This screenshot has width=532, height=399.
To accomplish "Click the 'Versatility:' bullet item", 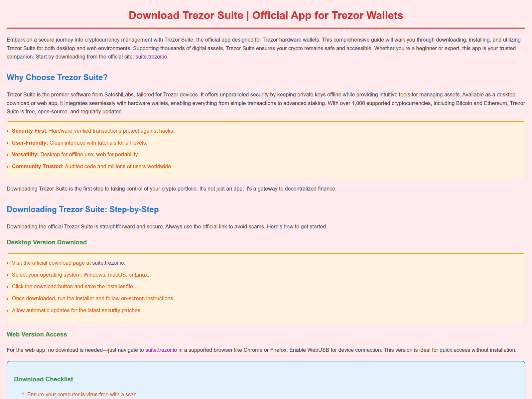I will coord(75,155).
